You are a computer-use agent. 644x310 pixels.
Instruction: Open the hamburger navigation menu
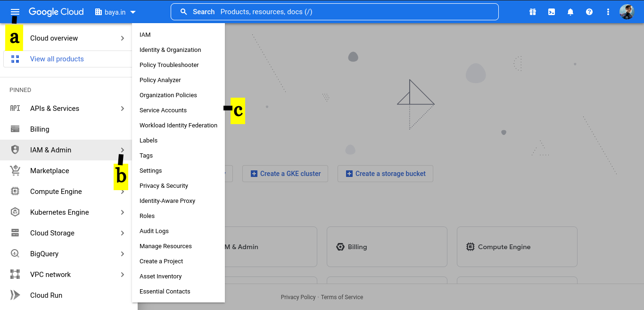pos(15,12)
